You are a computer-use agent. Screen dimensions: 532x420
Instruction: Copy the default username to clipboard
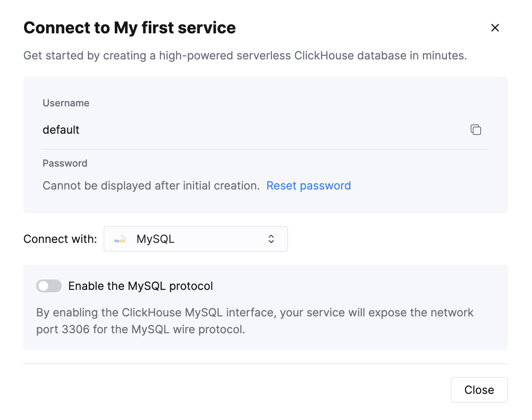coord(475,129)
